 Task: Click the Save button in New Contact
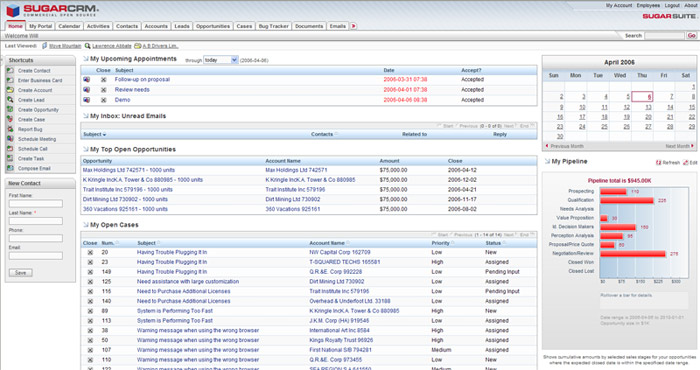click(21, 273)
